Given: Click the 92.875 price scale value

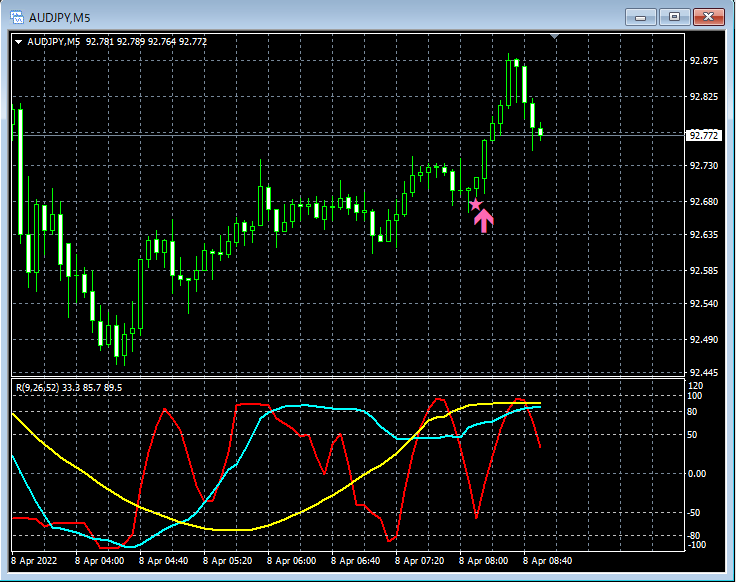Looking at the screenshot, I should click(703, 61).
